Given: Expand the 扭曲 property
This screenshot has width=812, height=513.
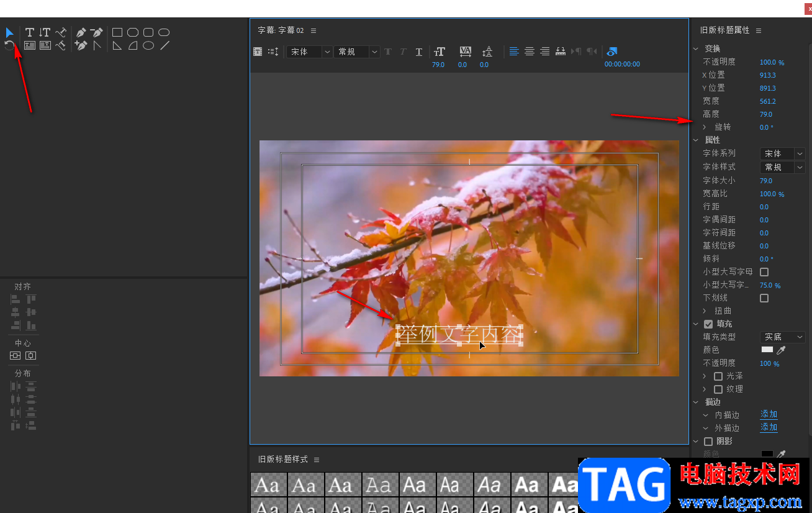Looking at the screenshot, I should point(705,311).
